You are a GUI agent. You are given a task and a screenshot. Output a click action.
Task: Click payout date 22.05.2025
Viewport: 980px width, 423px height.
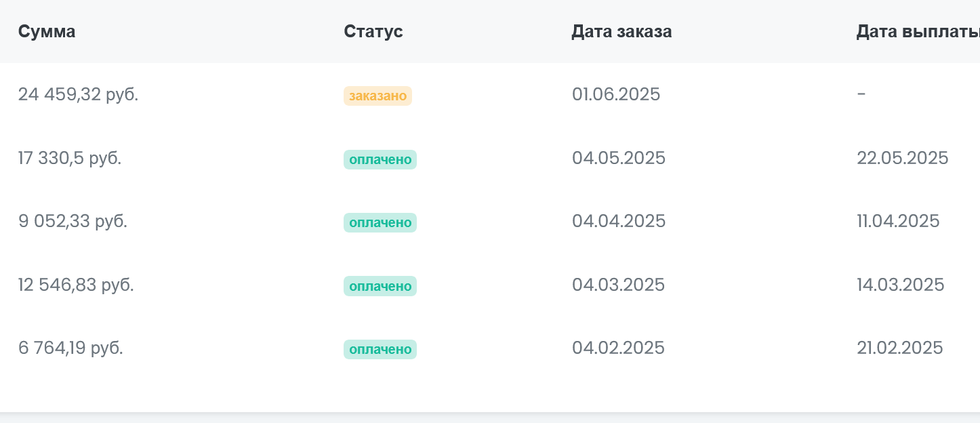902,159
